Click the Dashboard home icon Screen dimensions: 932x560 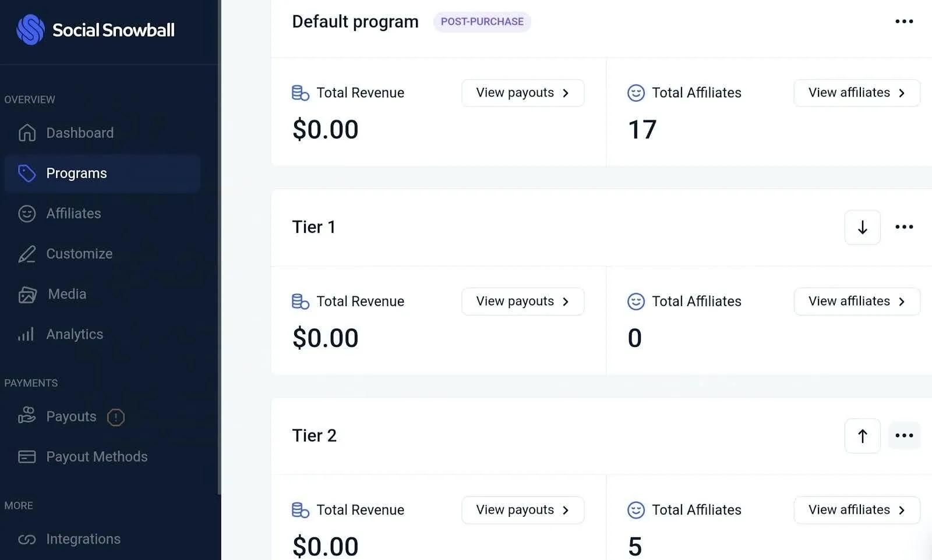(x=27, y=133)
